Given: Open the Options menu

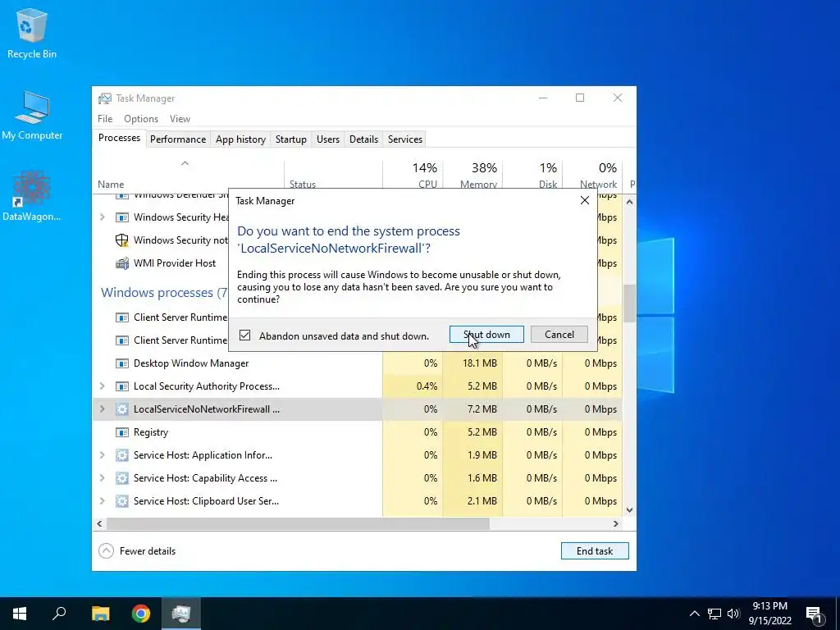Looking at the screenshot, I should pyautogui.click(x=141, y=119).
